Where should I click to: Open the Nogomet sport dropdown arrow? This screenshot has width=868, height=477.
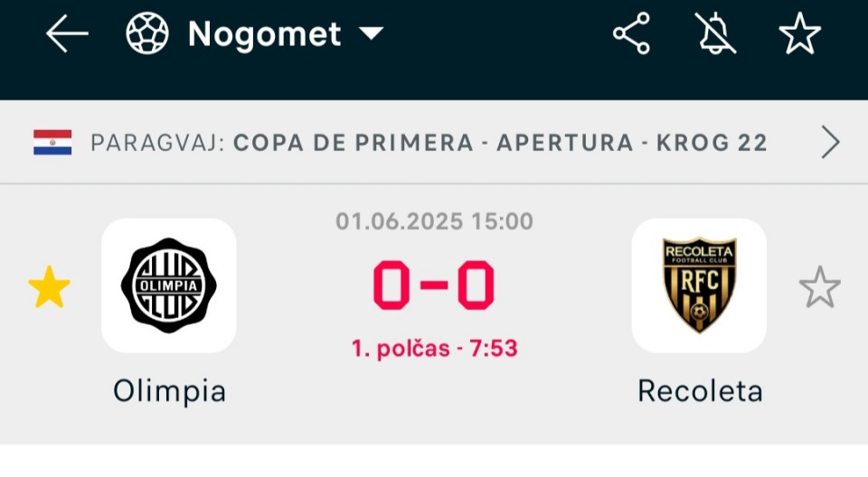click(x=371, y=33)
